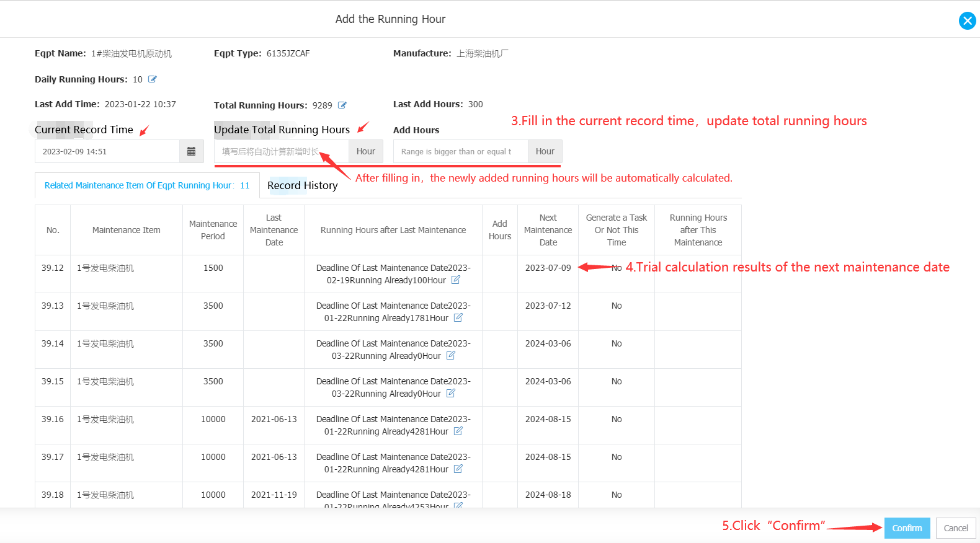The width and height of the screenshot is (980, 543).
Task: Edit running hours for row 39.12
Action: tap(456, 280)
